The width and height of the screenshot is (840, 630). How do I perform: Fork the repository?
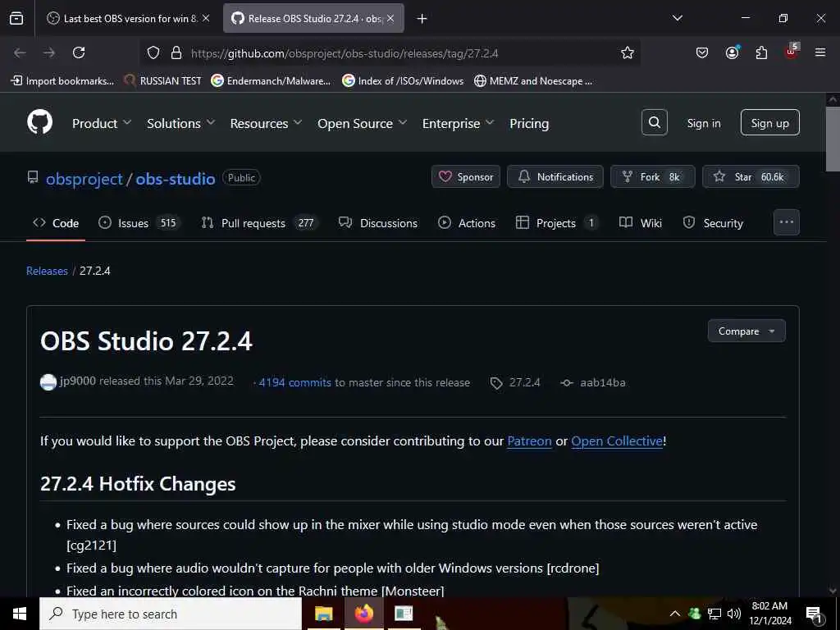652,177
